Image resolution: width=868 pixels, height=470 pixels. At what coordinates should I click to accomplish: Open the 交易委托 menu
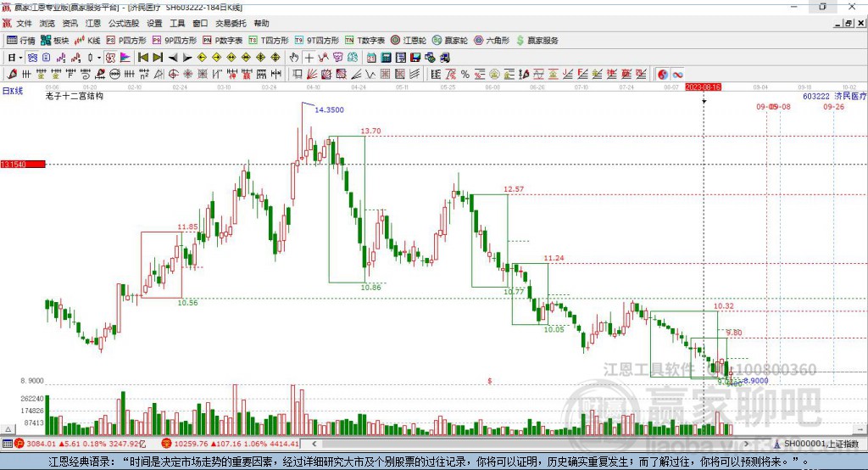point(231,23)
